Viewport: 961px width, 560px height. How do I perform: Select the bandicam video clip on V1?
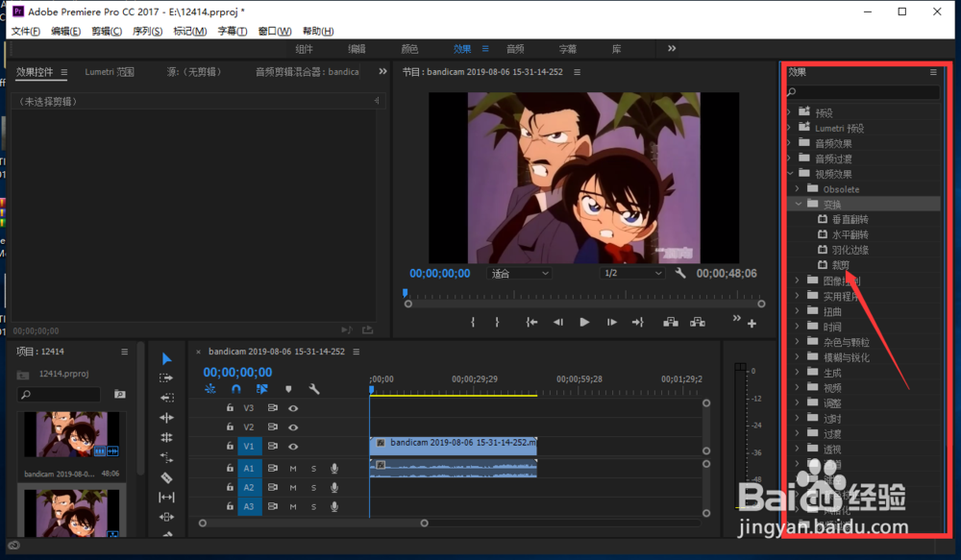click(454, 446)
